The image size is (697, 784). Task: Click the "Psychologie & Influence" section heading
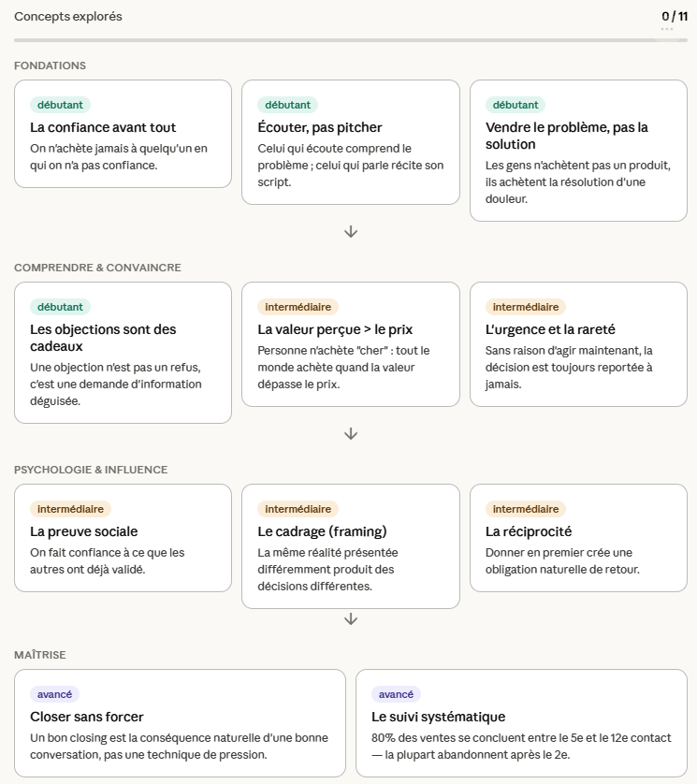(x=91, y=470)
